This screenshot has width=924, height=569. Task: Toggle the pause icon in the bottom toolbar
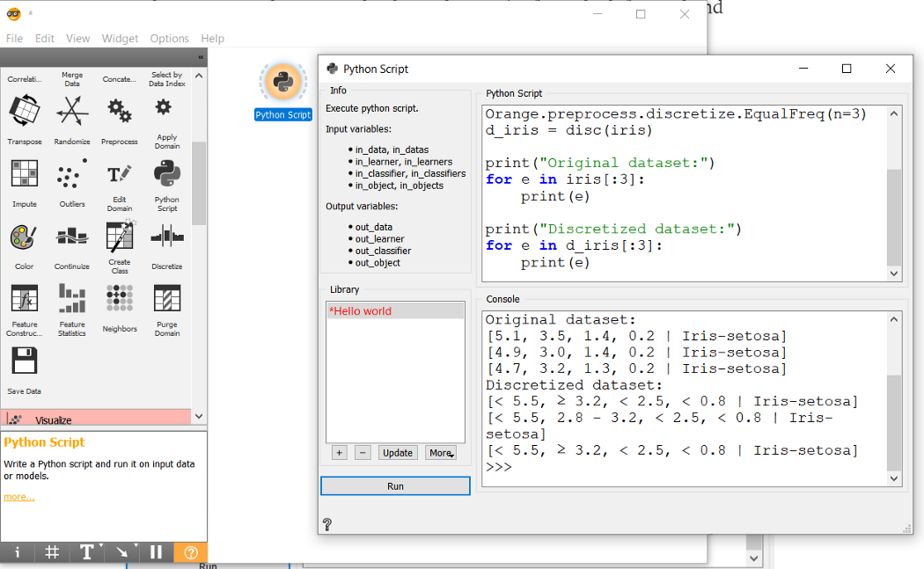point(155,551)
